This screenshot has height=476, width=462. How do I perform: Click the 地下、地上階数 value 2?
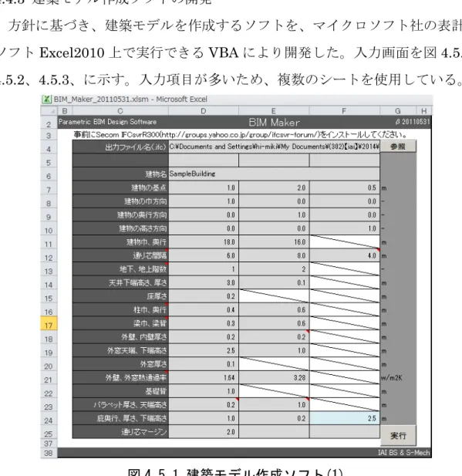[x=274, y=269]
